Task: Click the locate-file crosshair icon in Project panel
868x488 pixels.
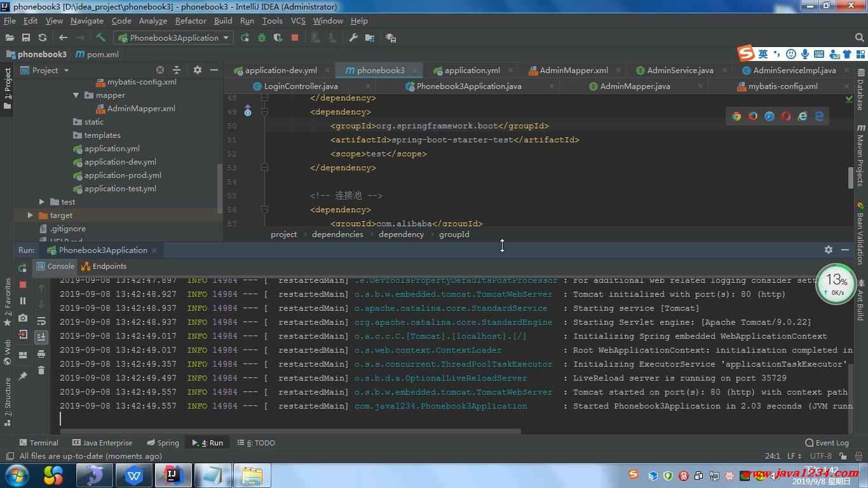Action: (160, 70)
